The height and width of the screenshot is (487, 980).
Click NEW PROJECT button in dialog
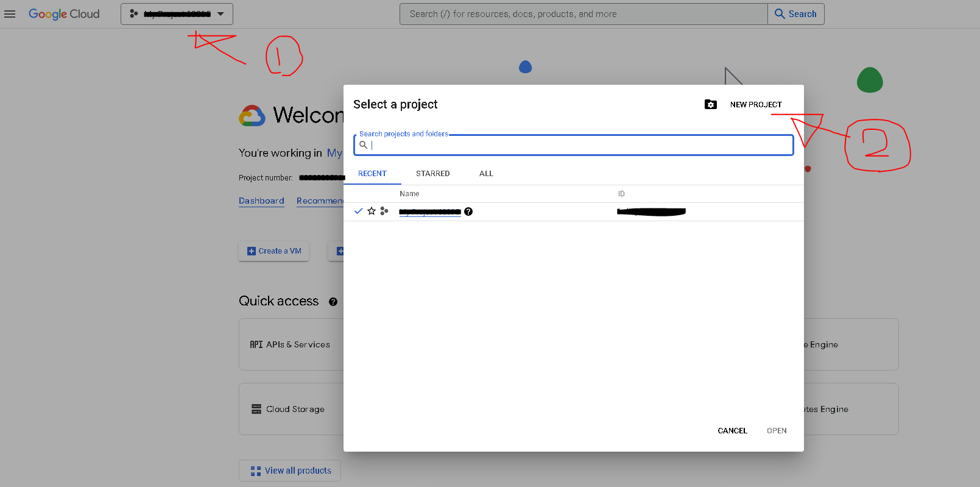click(x=756, y=105)
